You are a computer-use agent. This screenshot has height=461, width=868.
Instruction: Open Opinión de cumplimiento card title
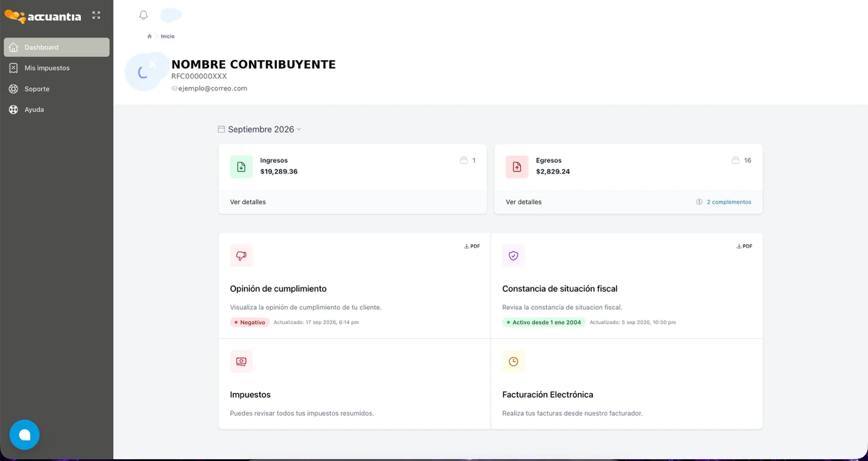coord(278,288)
